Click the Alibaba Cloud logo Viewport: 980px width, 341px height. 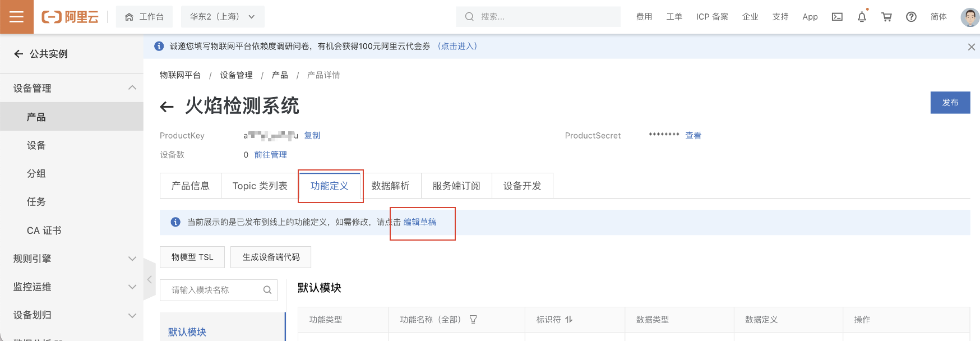pyautogui.click(x=70, y=17)
